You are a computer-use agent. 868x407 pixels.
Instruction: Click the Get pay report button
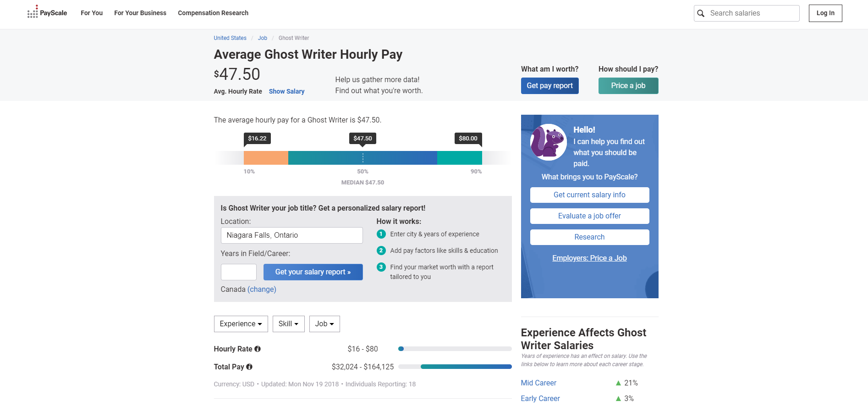[549, 86]
